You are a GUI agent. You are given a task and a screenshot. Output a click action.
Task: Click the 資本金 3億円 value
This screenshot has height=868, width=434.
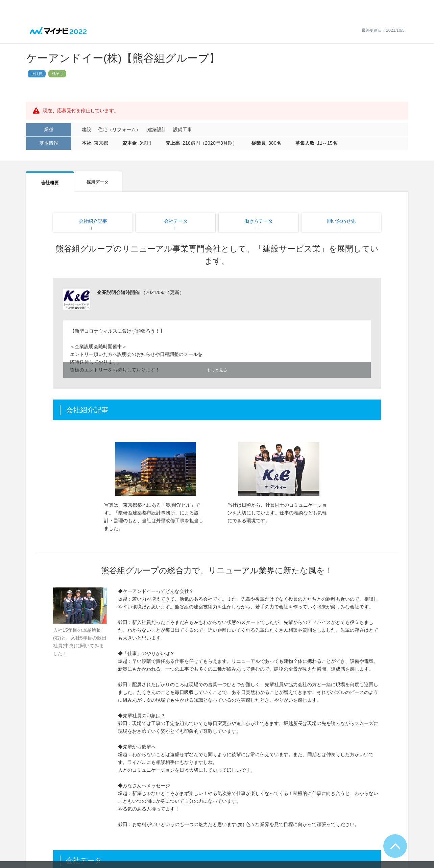tap(137, 143)
